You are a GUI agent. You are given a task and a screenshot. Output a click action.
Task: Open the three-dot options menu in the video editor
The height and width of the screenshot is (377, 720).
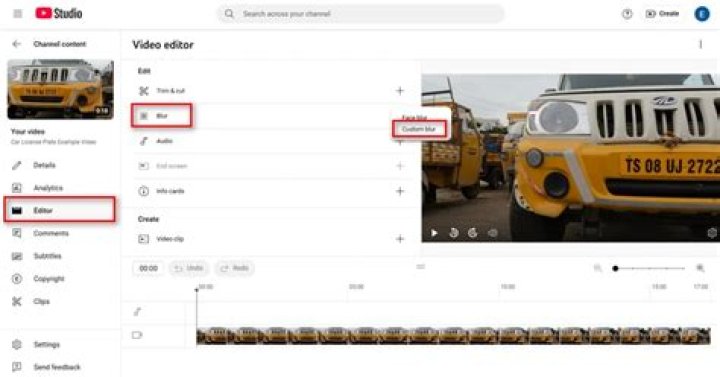coord(700,44)
